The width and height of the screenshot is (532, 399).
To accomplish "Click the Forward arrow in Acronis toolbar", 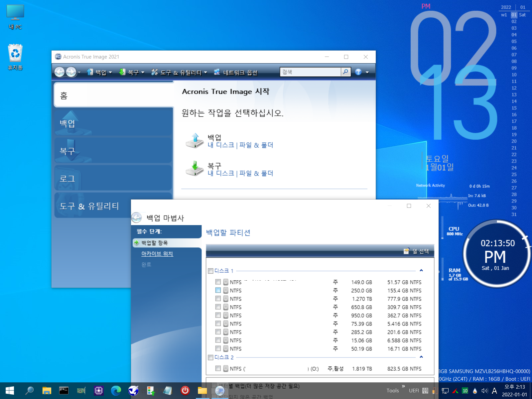I will [x=71, y=72].
